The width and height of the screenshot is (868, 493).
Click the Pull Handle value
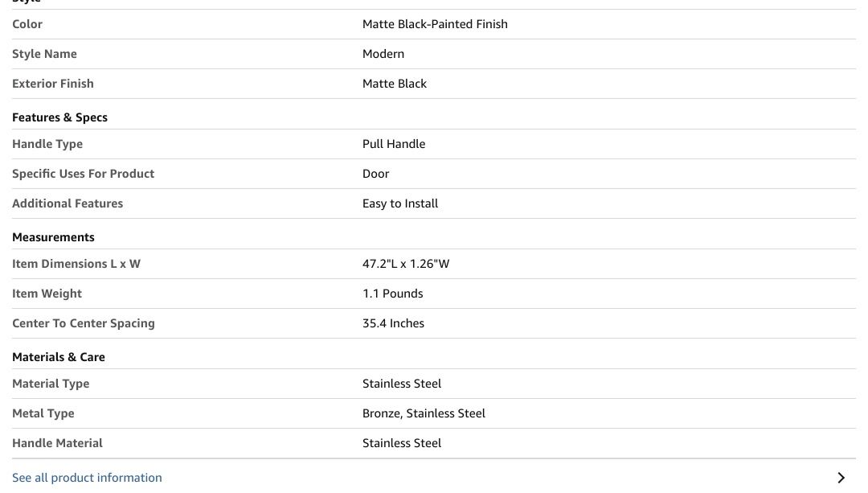coord(394,144)
